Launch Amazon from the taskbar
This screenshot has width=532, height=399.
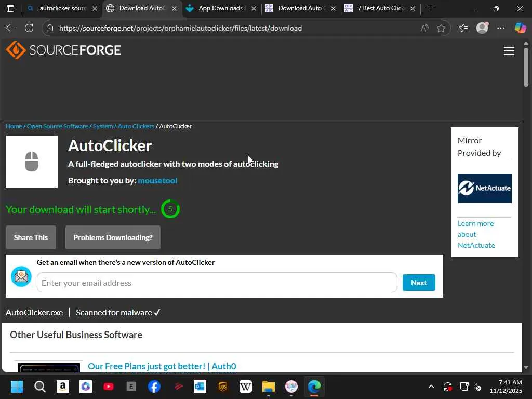point(63,387)
